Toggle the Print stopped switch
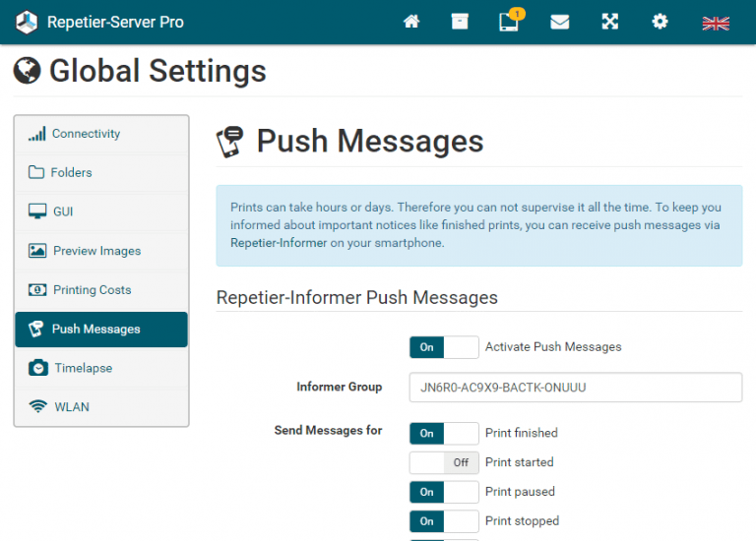Viewport: 756px width, 541px height. [x=444, y=521]
